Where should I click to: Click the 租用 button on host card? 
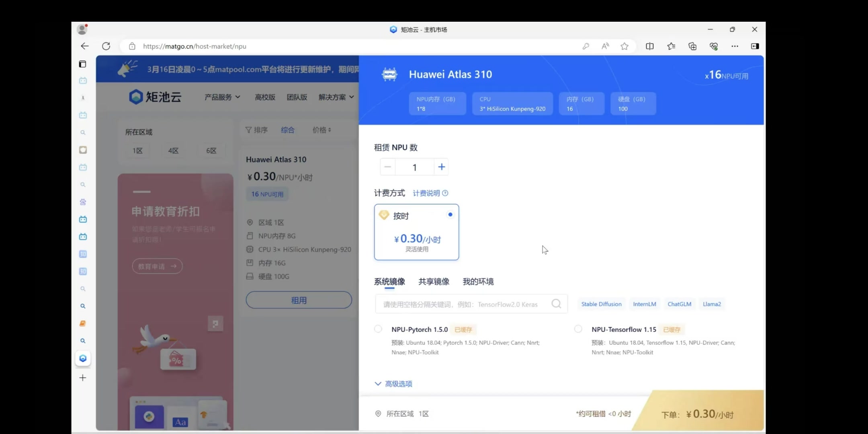click(x=299, y=300)
